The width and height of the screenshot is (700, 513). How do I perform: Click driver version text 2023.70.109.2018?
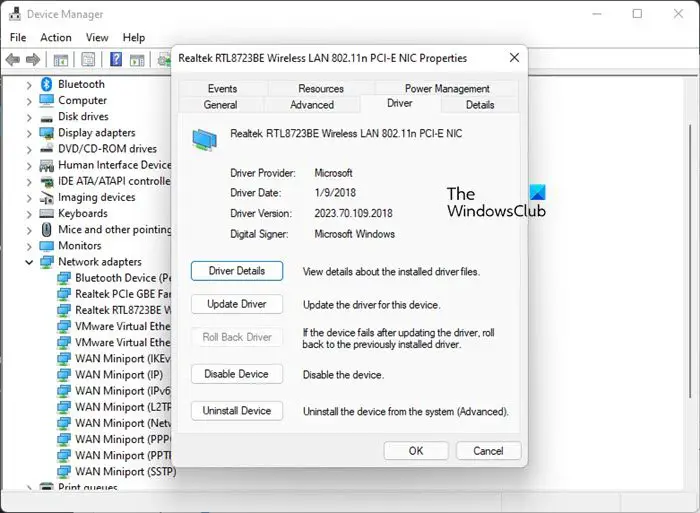coord(353,213)
